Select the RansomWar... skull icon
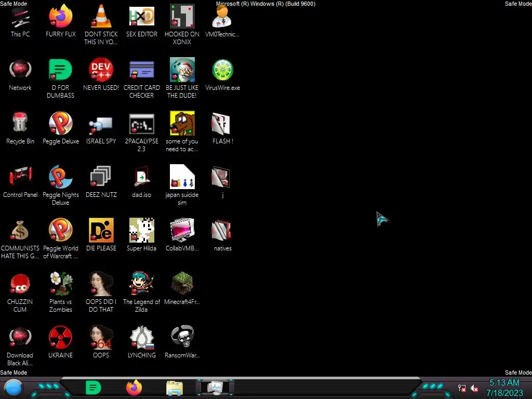This screenshot has height=399, width=532. [x=182, y=337]
